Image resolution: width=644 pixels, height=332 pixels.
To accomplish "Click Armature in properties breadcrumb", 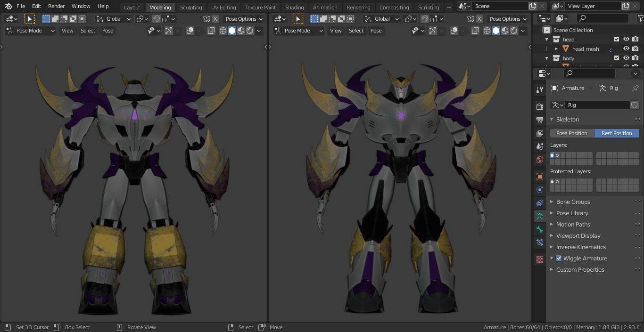I will point(573,88).
